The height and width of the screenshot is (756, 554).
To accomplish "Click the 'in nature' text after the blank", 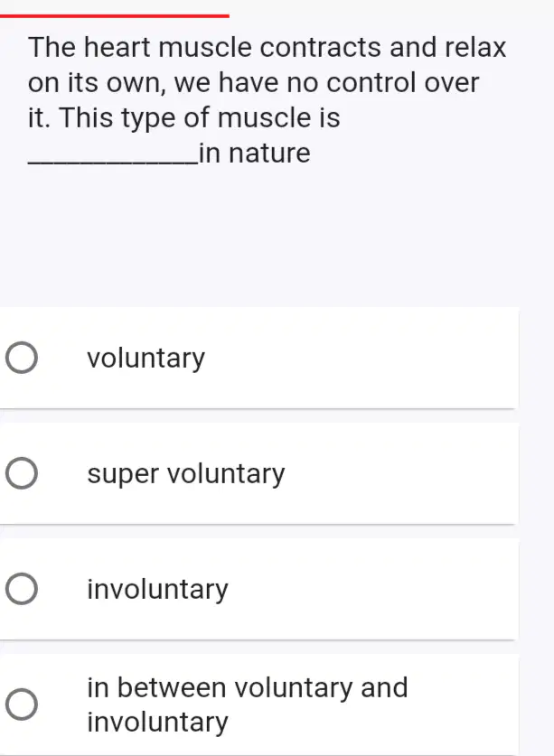I will click(x=255, y=154).
